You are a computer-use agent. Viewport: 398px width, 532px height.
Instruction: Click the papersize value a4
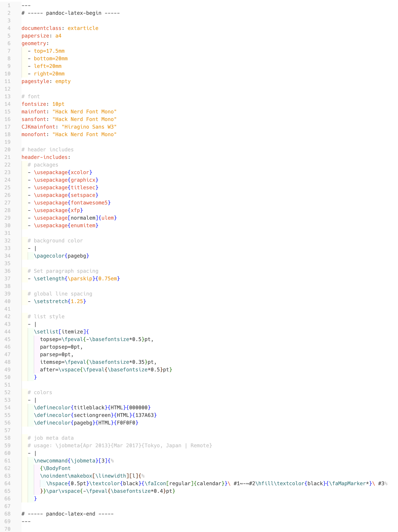(58, 36)
